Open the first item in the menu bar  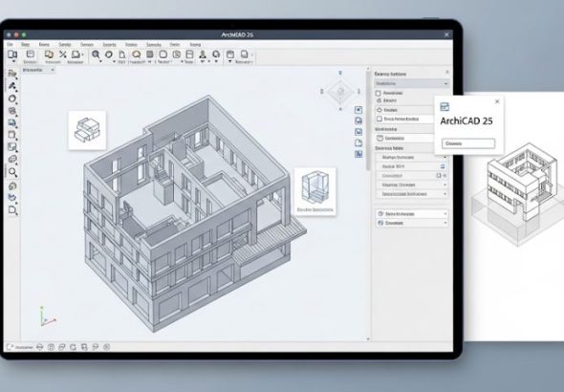11,45
